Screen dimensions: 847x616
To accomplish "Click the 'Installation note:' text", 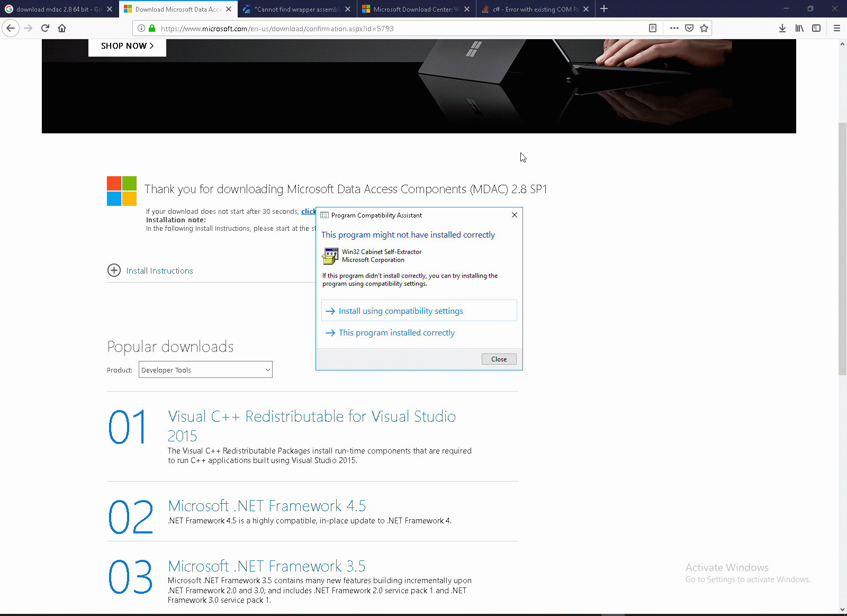I will 176,220.
